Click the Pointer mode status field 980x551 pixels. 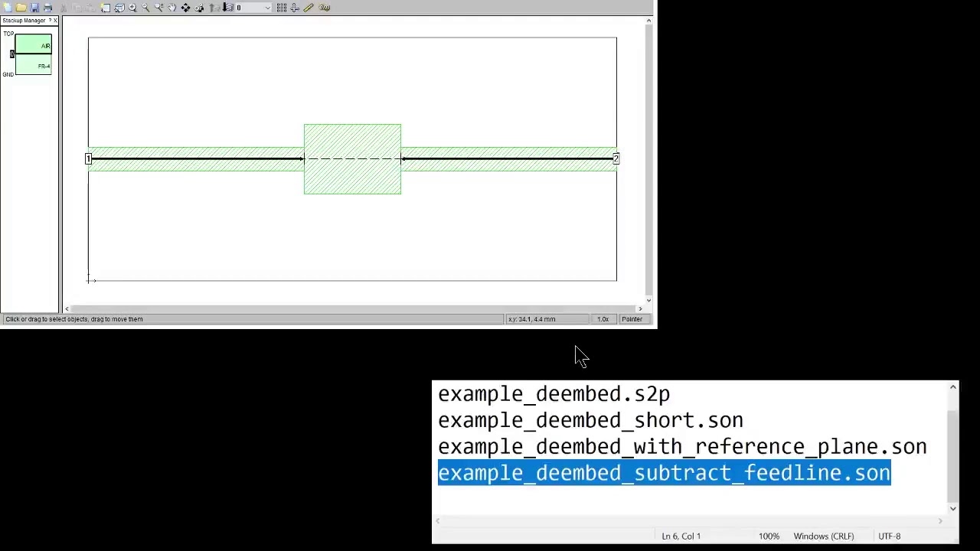pyautogui.click(x=632, y=319)
